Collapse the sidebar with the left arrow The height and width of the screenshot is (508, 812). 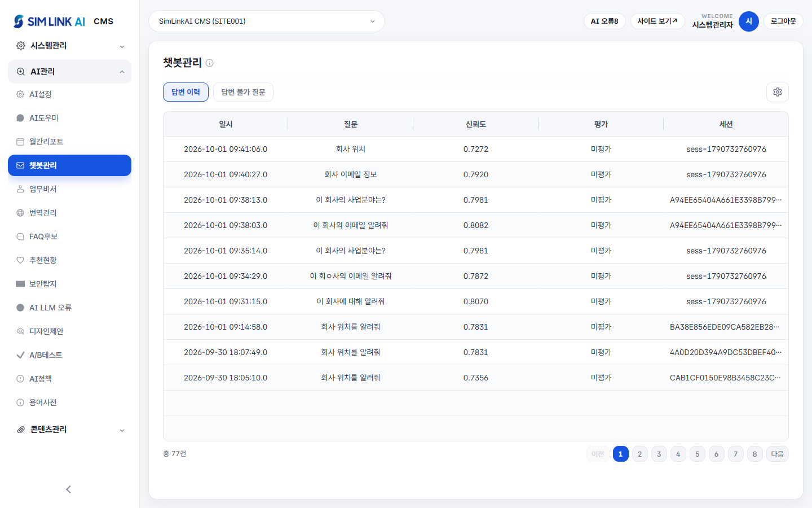[69, 489]
